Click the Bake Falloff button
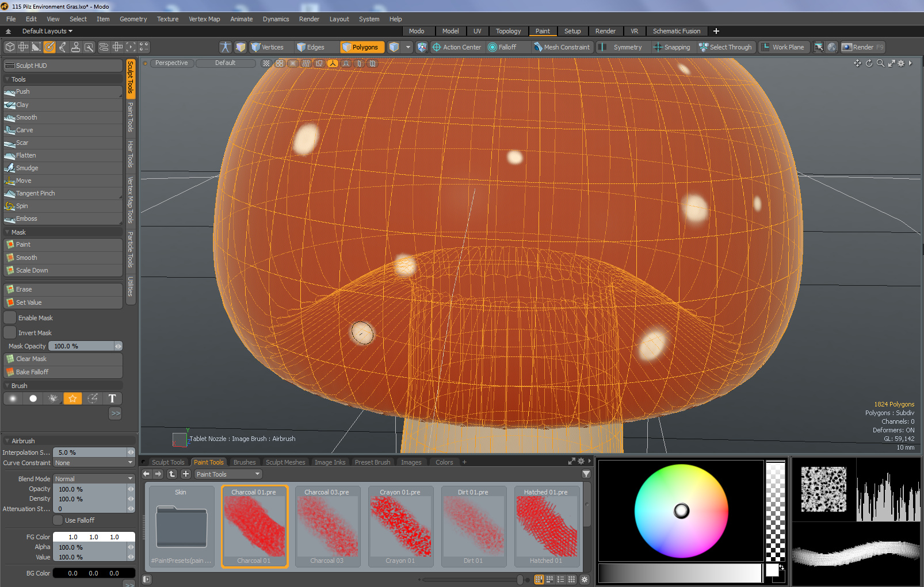The height and width of the screenshot is (587, 924). [x=32, y=372]
